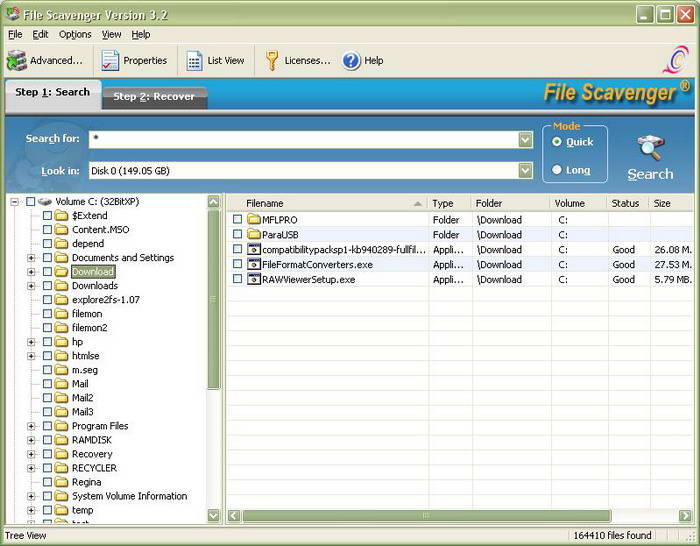Expand the Downloads folder node

coord(31,286)
